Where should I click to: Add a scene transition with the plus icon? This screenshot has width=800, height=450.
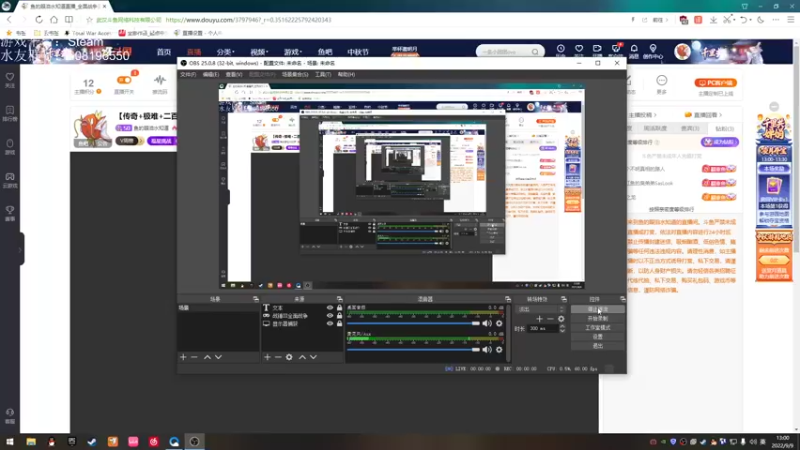click(x=539, y=319)
